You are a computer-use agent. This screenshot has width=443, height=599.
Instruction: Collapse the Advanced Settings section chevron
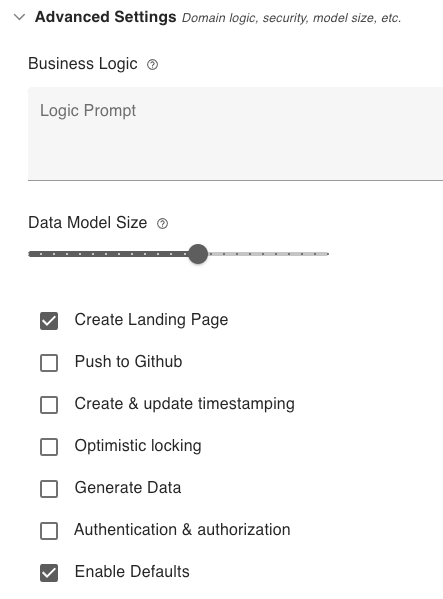coord(19,17)
